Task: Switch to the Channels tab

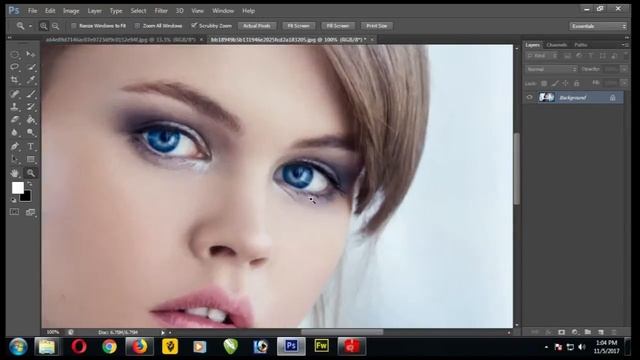Action: coord(557,45)
